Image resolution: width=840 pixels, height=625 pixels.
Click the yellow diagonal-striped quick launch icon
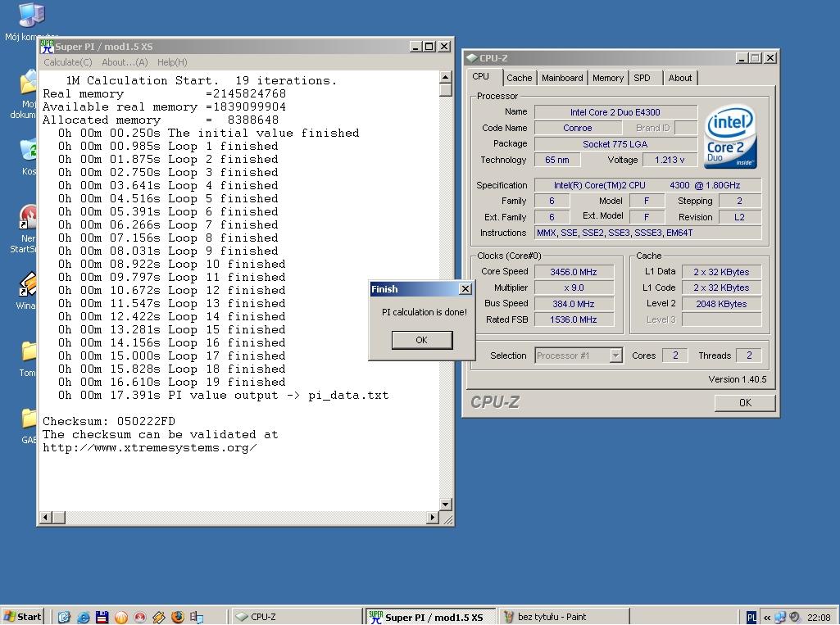coord(158,617)
